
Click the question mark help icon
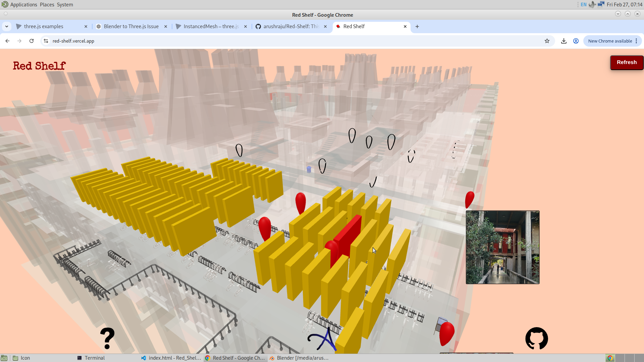point(107,339)
